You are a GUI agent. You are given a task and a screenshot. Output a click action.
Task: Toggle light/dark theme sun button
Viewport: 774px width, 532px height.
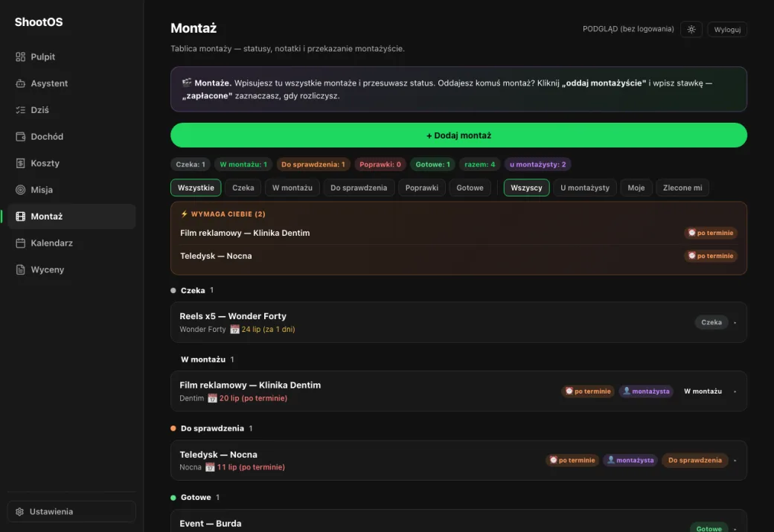click(691, 29)
